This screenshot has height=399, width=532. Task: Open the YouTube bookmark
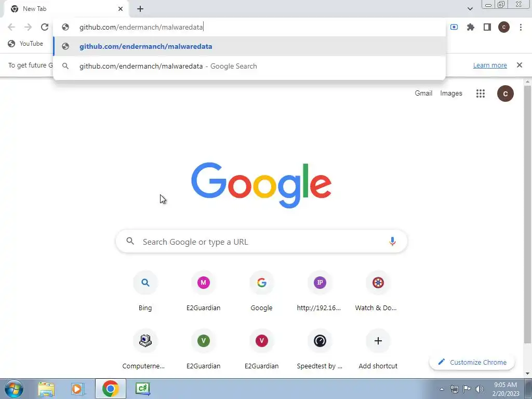(x=25, y=44)
